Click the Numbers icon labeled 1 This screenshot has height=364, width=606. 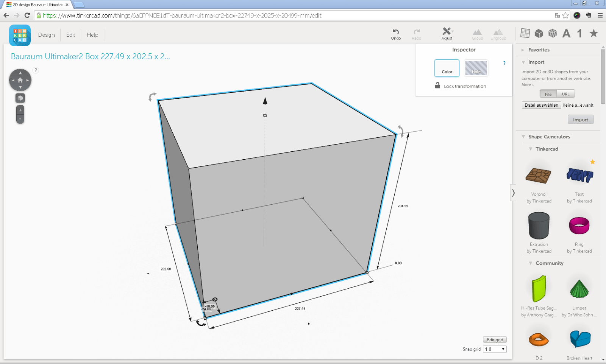(579, 33)
